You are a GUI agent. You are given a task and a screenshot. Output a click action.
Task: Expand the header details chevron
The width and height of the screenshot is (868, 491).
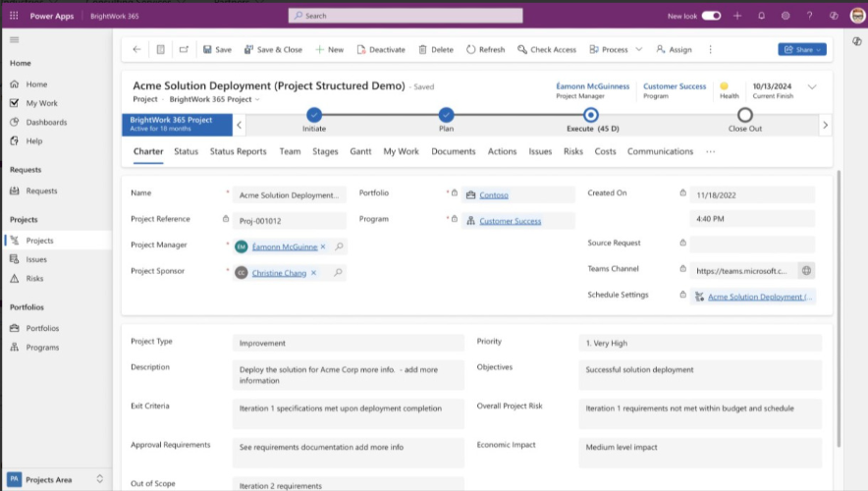point(812,87)
